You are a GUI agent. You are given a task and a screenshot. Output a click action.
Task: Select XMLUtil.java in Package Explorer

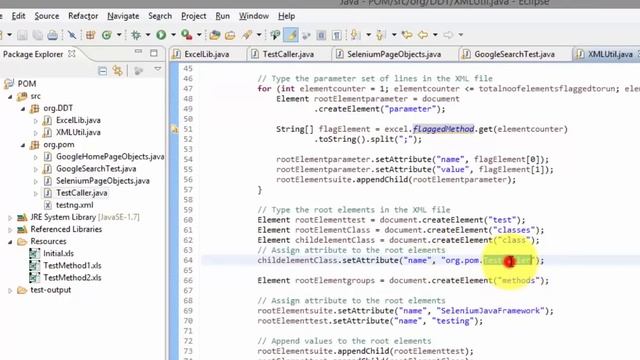[x=78, y=133]
